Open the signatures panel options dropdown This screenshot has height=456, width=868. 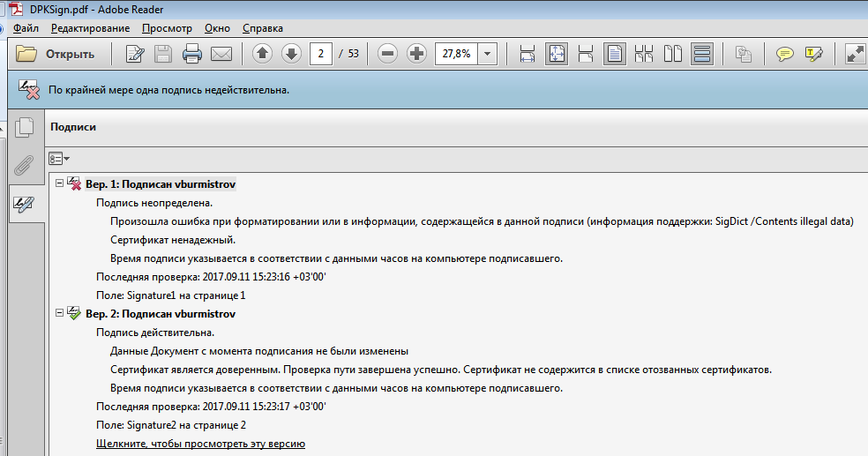pos(59,159)
